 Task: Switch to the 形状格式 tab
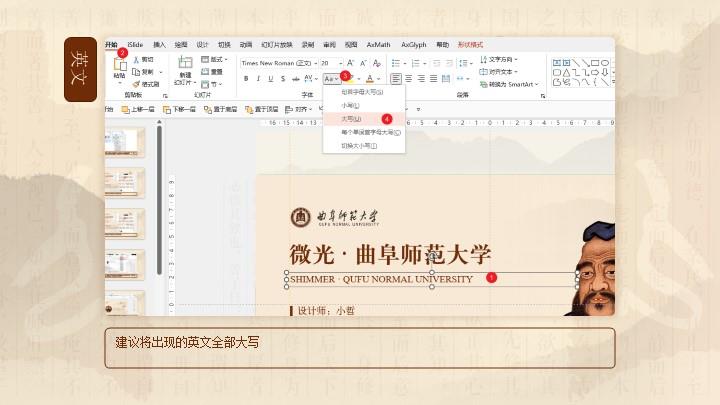pos(470,45)
